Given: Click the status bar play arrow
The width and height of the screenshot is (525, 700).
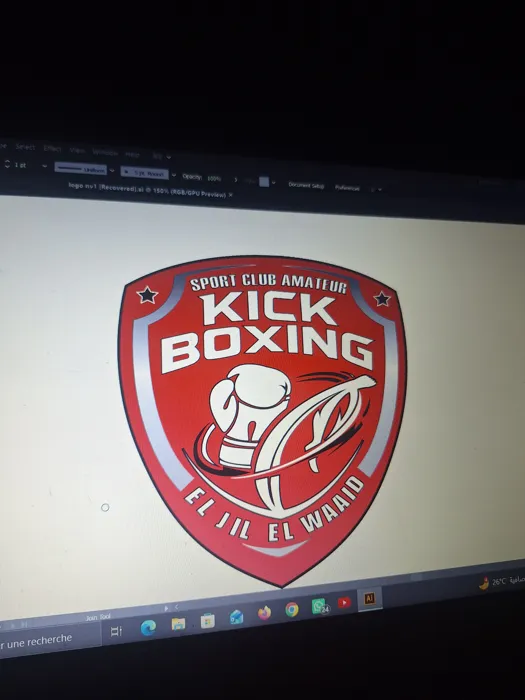Looking at the screenshot, I should pyautogui.click(x=167, y=608).
